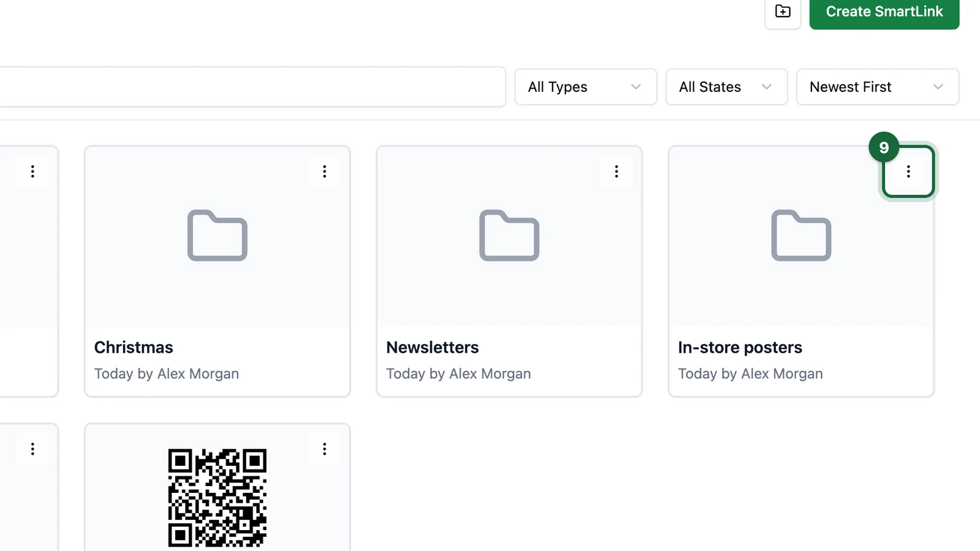Viewport: 980px width, 551px height.
Task: Select the QR code thumbnail
Action: pyautogui.click(x=217, y=498)
